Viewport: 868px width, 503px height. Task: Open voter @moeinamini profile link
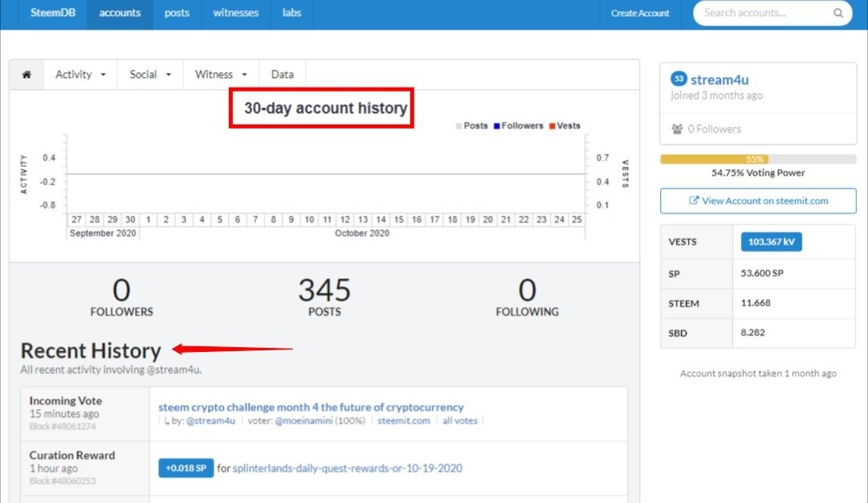304,420
